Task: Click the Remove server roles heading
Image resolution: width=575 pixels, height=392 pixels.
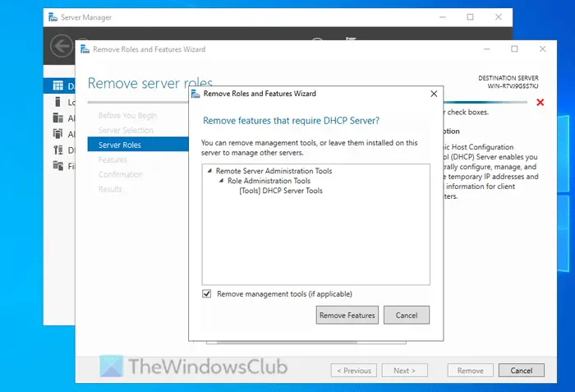Action: 150,83
